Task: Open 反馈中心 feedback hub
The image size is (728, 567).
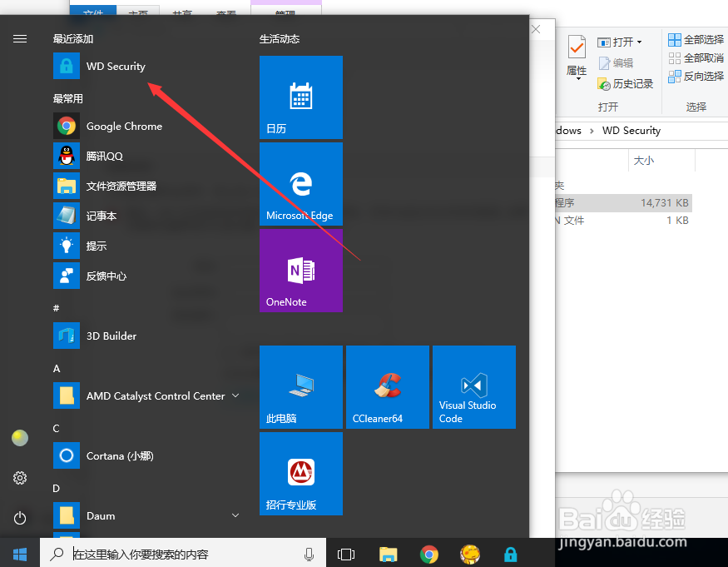Action: (x=146, y=276)
